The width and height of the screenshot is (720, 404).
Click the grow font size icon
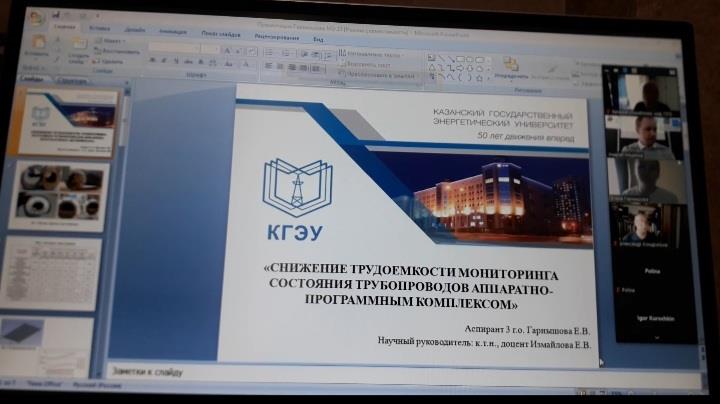(227, 51)
